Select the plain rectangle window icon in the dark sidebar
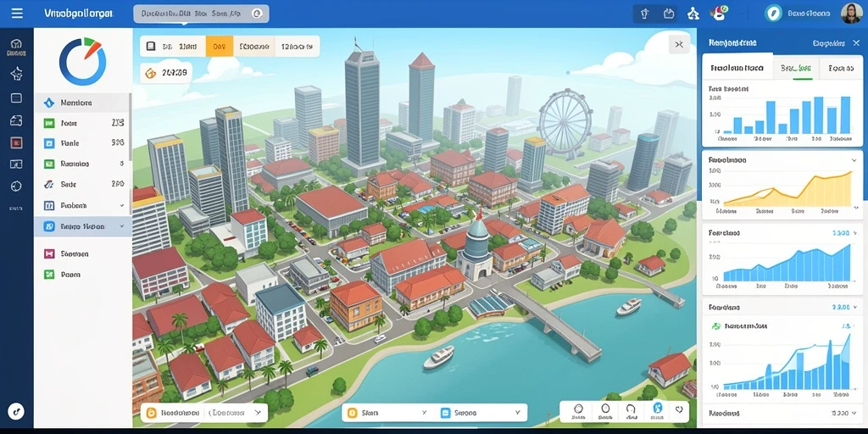 (x=16, y=98)
